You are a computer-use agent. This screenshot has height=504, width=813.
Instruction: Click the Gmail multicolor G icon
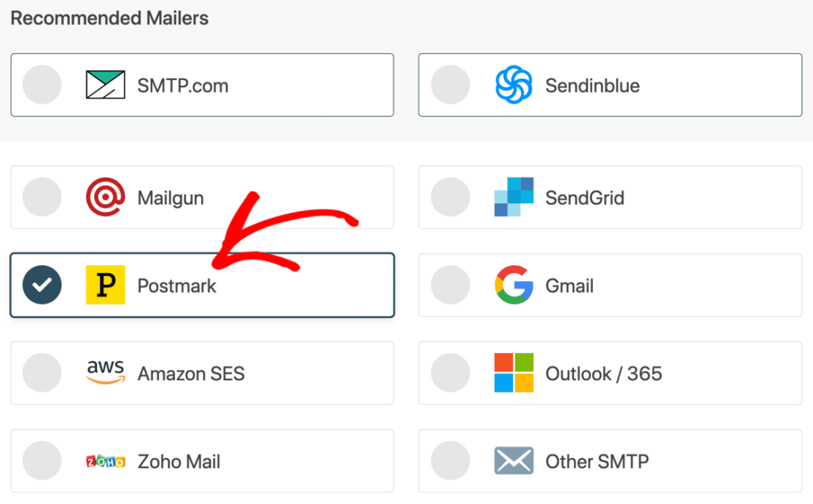click(x=514, y=285)
